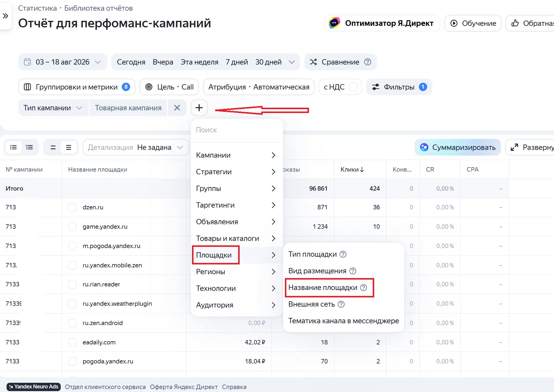The image size is (554, 392).
Task: Open Тип кампании filter dropdown
Action: (53, 108)
